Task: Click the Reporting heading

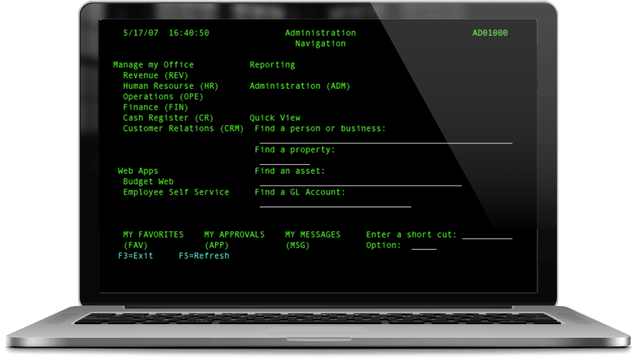Action: tap(272, 65)
